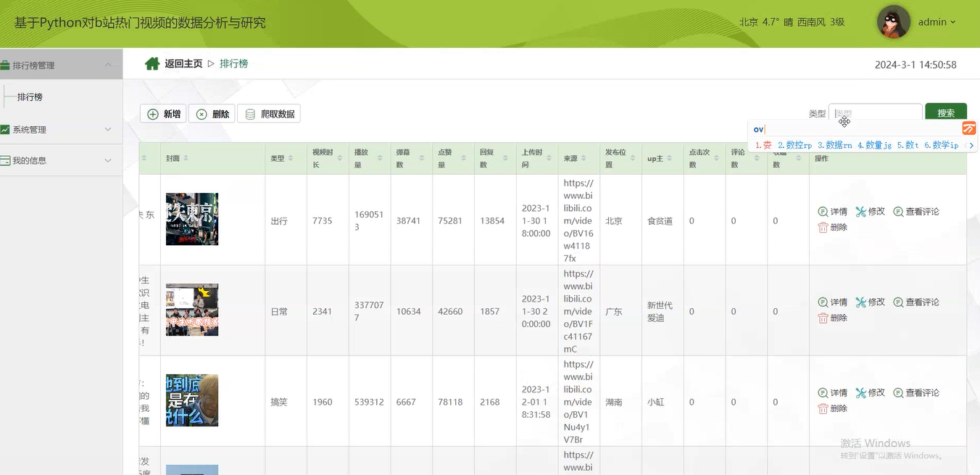
Task: Click the 删除 toolbar button
Action: click(x=212, y=114)
